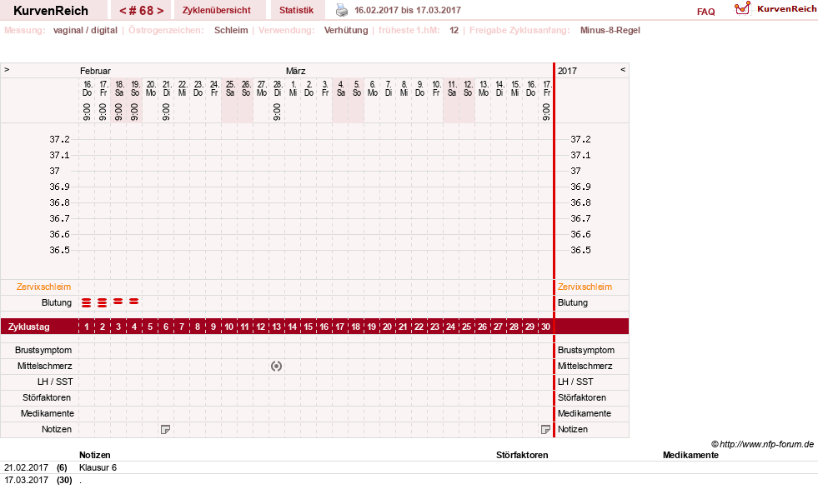Click the date range 16.02.2017 bis 17.03.2017
The width and height of the screenshot is (818, 504).
tap(408, 11)
